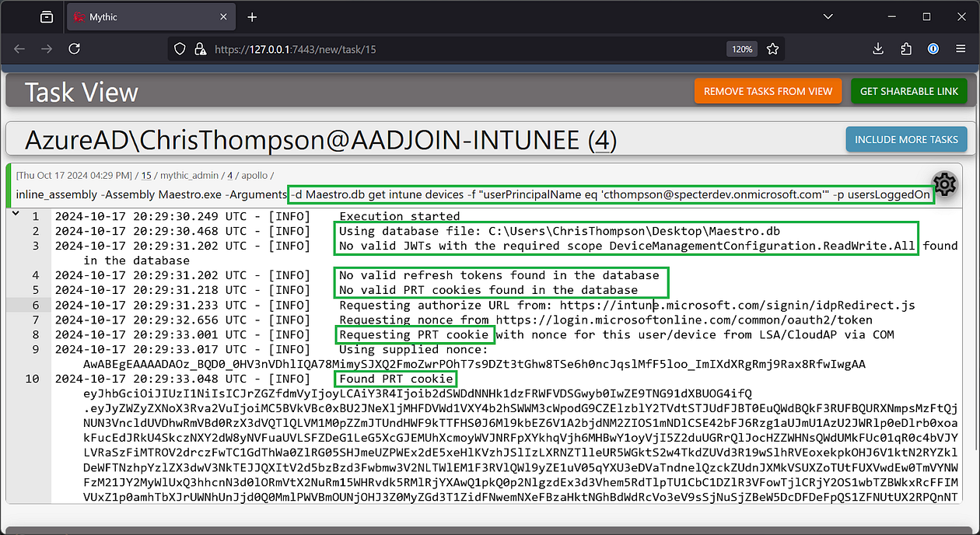980x535 pixels.
Task: Go forward to the next page
Action: coord(47,49)
